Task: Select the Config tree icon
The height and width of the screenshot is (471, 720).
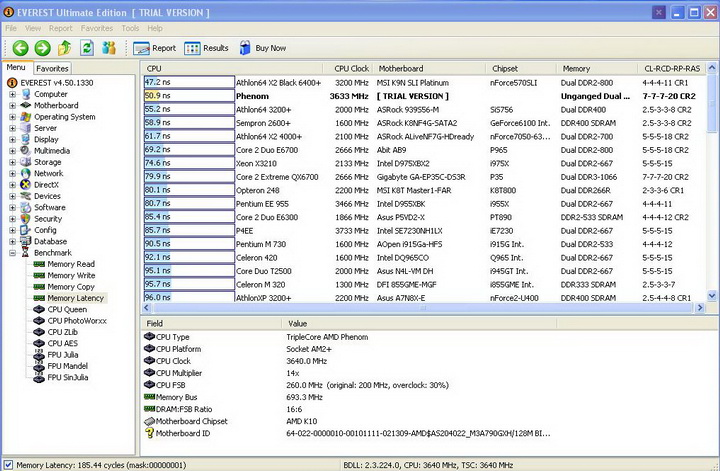Action: [x=26, y=230]
